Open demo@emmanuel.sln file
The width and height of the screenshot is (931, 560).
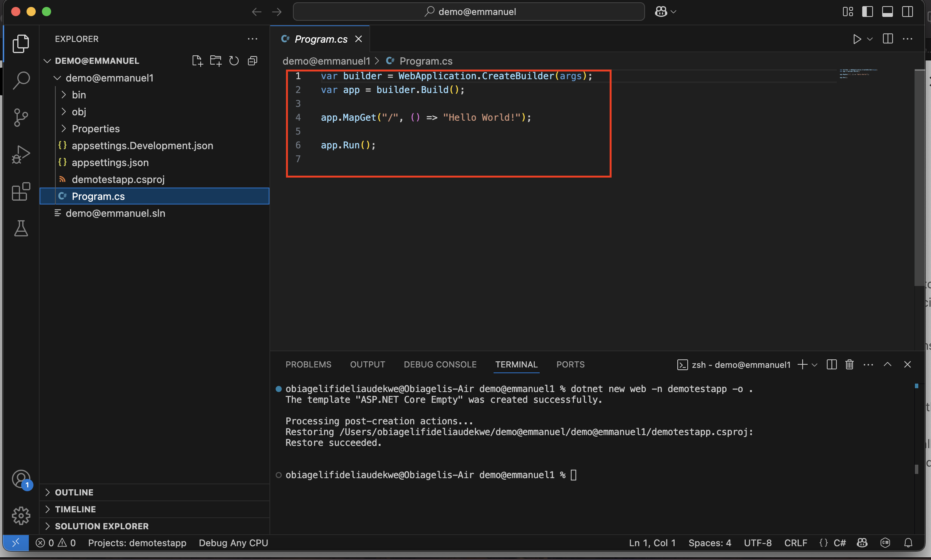coord(155,213)
